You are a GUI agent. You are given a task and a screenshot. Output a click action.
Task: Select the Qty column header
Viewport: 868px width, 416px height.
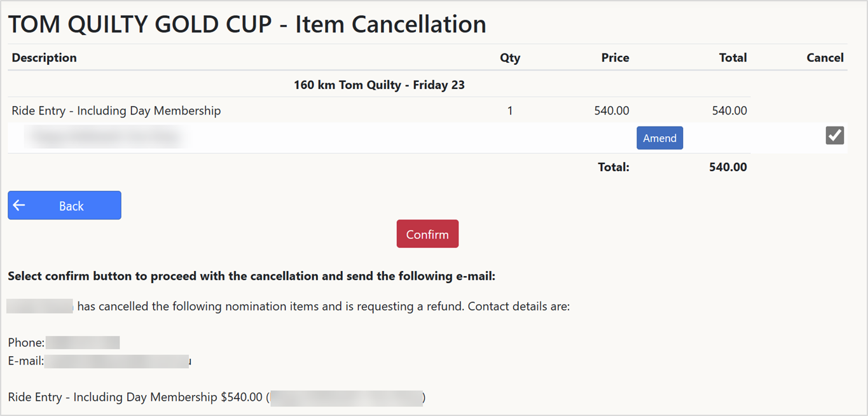pos(509,58)
